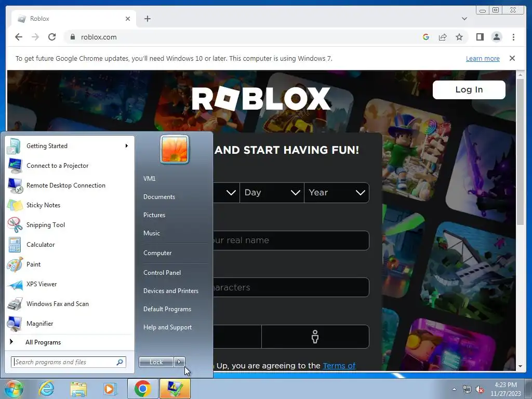Click the network tray icon

coord(467,390)
